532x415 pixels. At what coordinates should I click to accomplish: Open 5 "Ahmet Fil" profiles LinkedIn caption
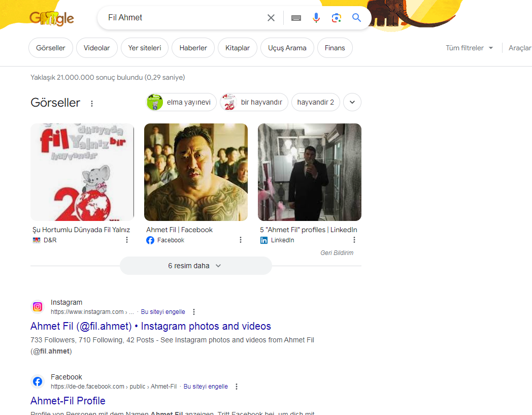(x=309, y=230)
